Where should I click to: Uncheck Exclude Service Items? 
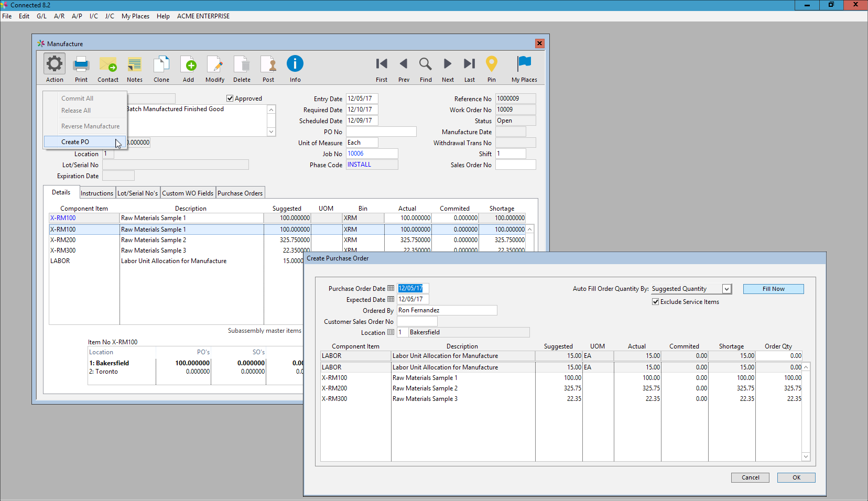tap(655, 302)
